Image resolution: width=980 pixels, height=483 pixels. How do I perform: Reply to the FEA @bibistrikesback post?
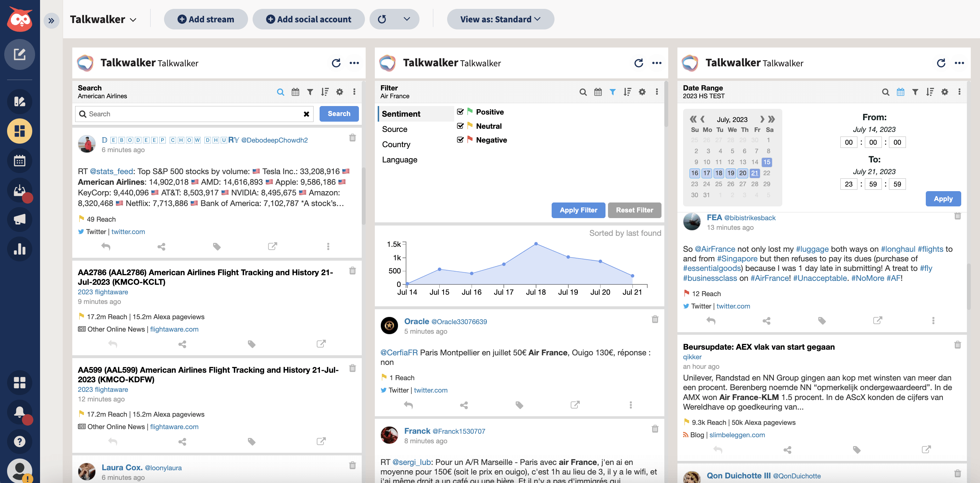(x=711, y=321)
